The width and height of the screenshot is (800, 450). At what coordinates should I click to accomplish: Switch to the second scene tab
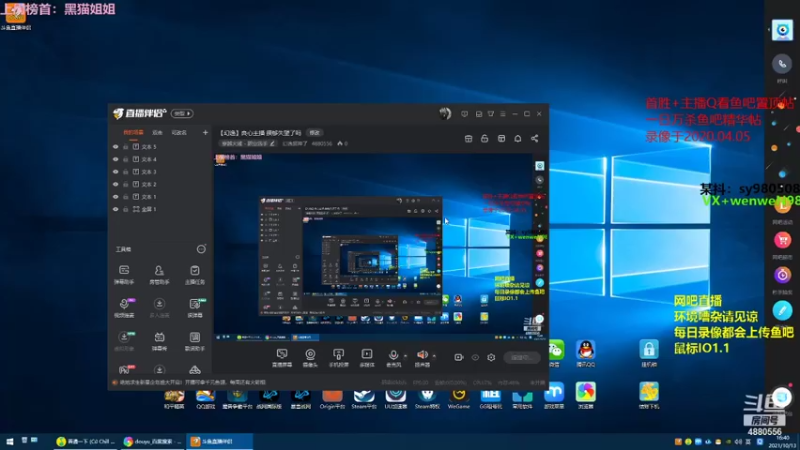coord(157,133)
